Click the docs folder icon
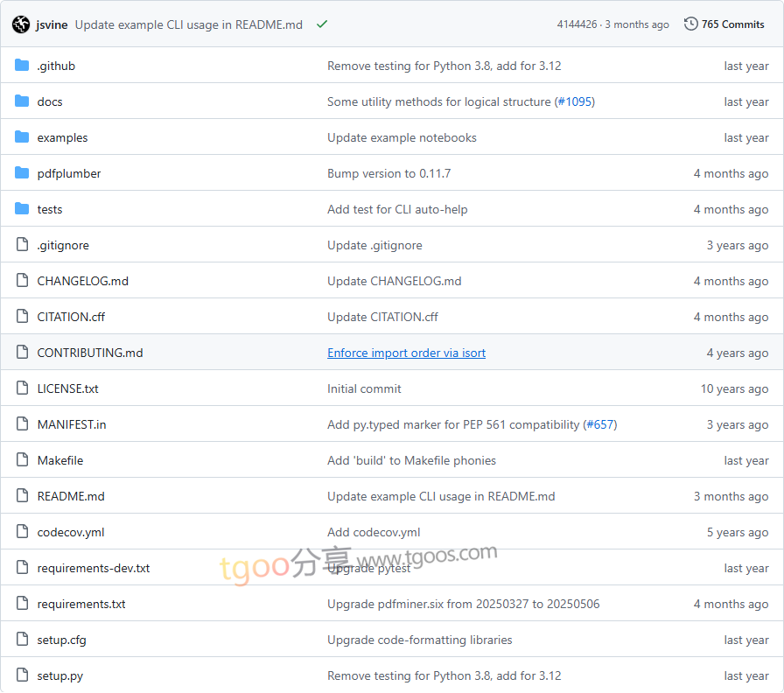The width and height of the screenshot is (784, 693). pyautogui.click(x=22, y=101)
